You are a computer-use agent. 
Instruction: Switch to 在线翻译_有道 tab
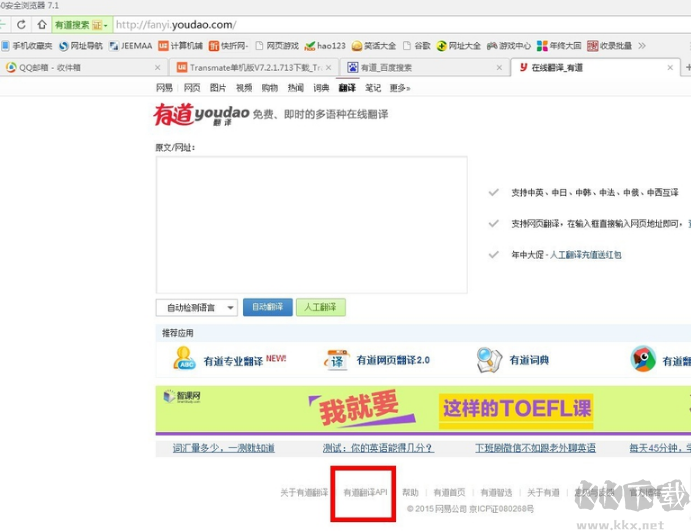(595, 67)
